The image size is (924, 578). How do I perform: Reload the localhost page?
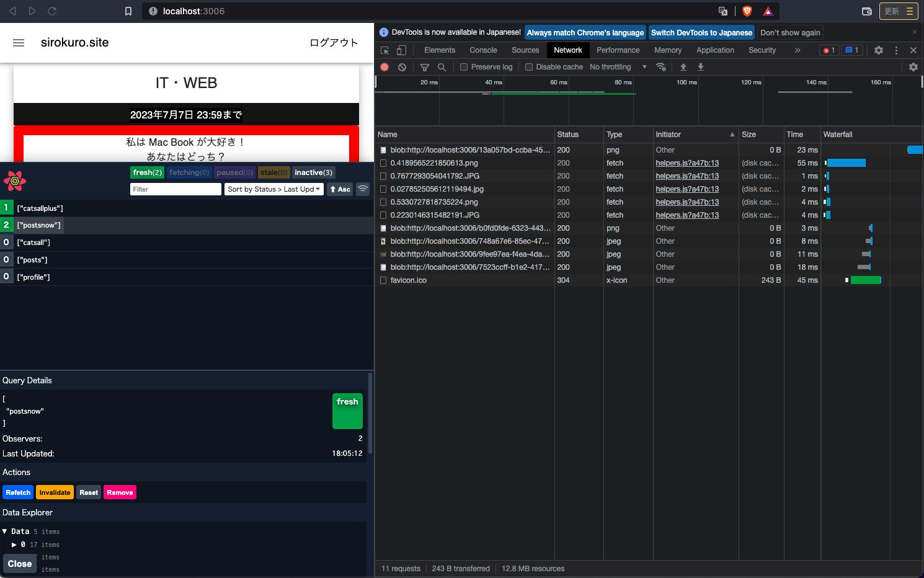point(52,11)
